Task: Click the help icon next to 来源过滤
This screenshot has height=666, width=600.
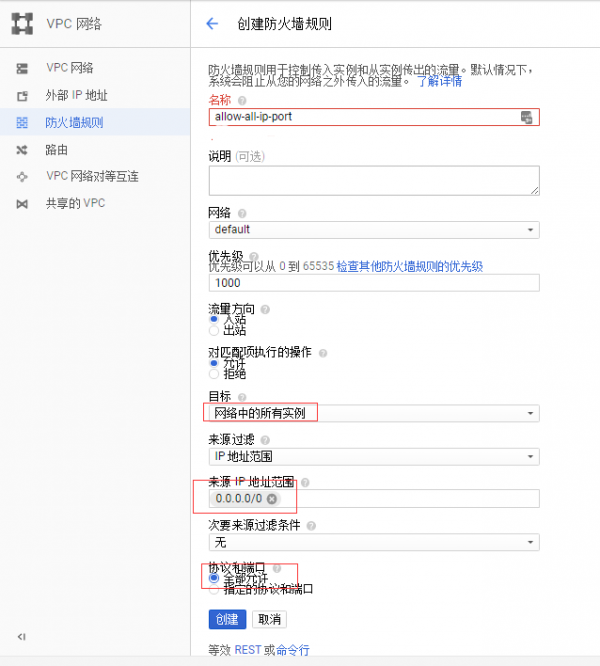Action: pos(265,440)
